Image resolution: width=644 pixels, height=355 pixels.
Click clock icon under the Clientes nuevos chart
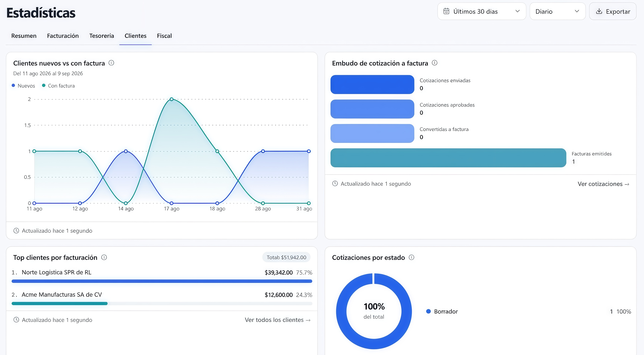[x=16, y=231]
